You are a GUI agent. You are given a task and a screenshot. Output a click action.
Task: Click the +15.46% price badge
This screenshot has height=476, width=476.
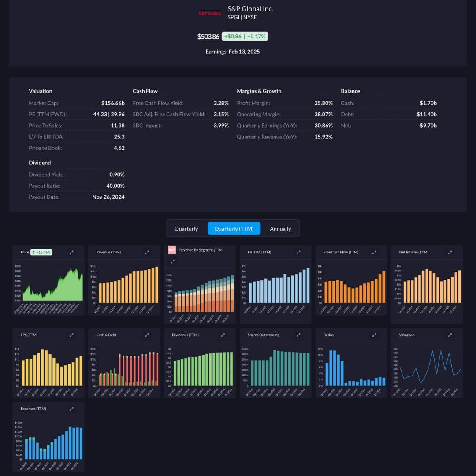[x=41, y=252]
